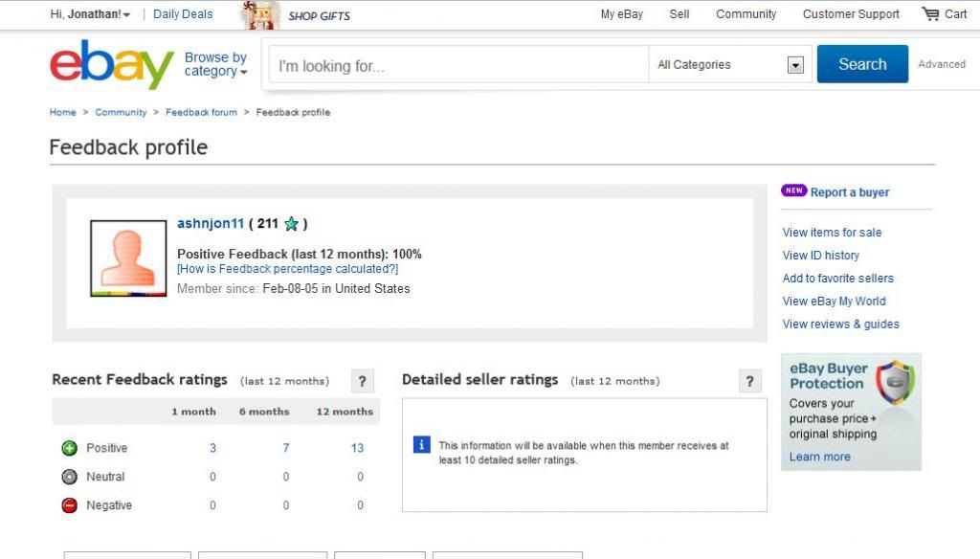Open the Sell menu item
This screenshot has width=980, height=559.
(x=679, y=13)
